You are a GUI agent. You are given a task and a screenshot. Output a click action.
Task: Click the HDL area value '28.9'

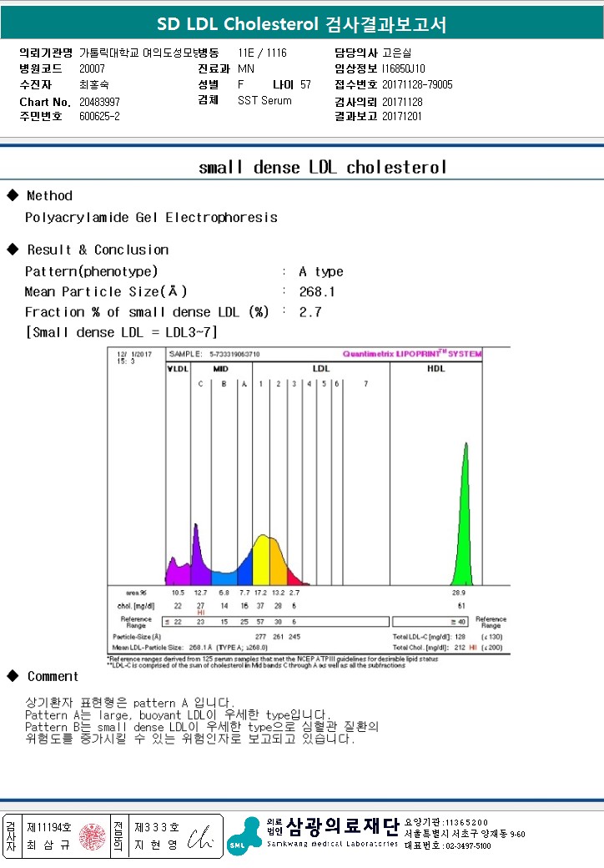pos(459,593)
